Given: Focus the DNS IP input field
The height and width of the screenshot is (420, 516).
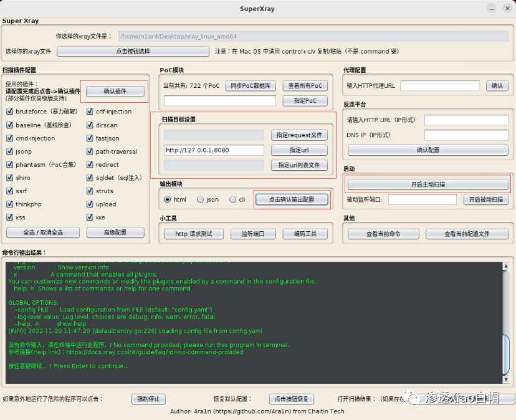Looking at the screenshot, I should (466, 135).
